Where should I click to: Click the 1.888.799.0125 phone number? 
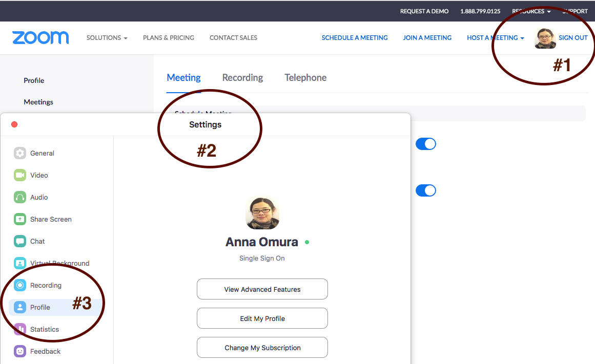point(480,11)
